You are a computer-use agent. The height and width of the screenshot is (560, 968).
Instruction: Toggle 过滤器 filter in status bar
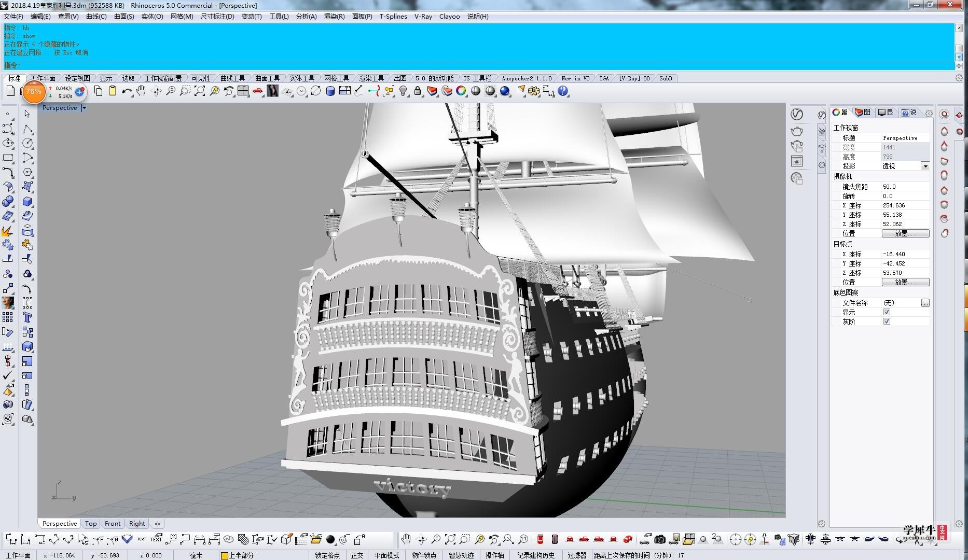pos(576,555)
